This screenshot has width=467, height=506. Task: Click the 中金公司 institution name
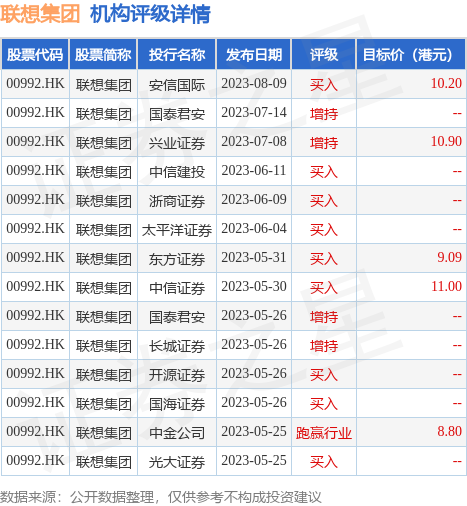[x=177, y=433]
